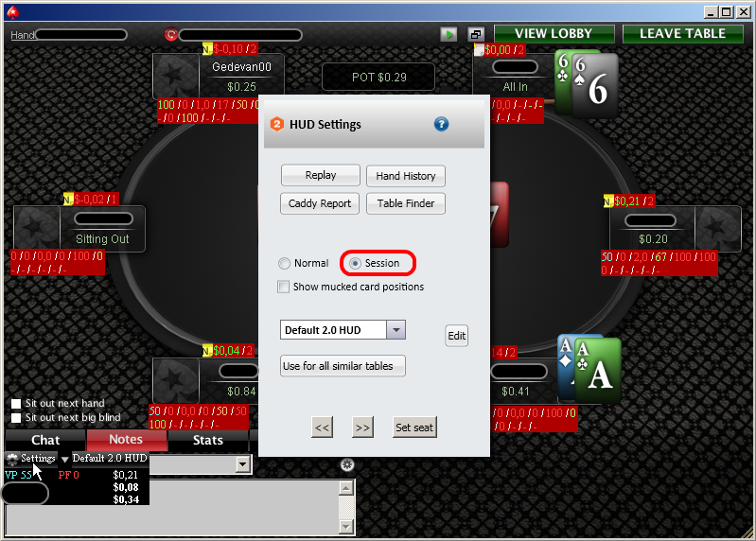
Task: Click Use for all similar tables
Action: point(343,366)
